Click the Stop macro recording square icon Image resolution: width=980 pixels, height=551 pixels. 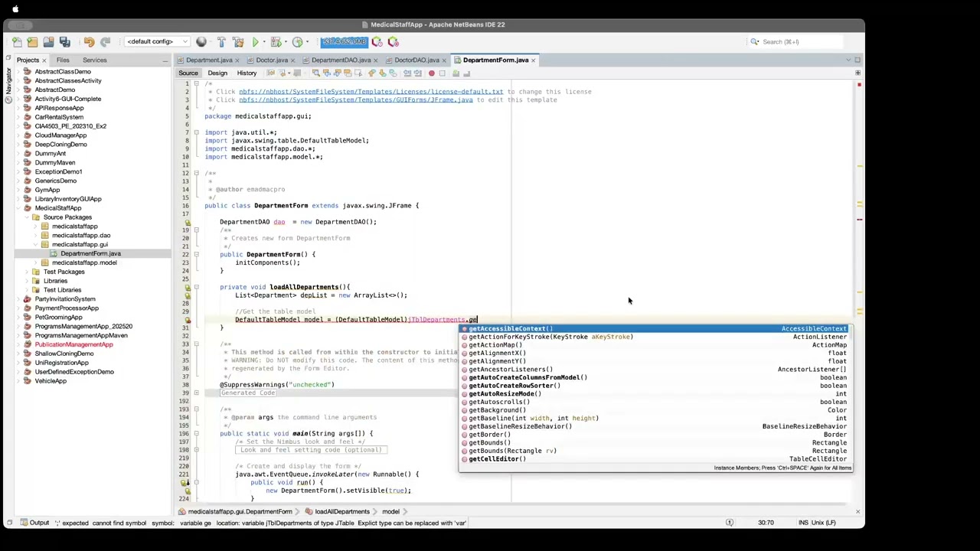(442, 73)
